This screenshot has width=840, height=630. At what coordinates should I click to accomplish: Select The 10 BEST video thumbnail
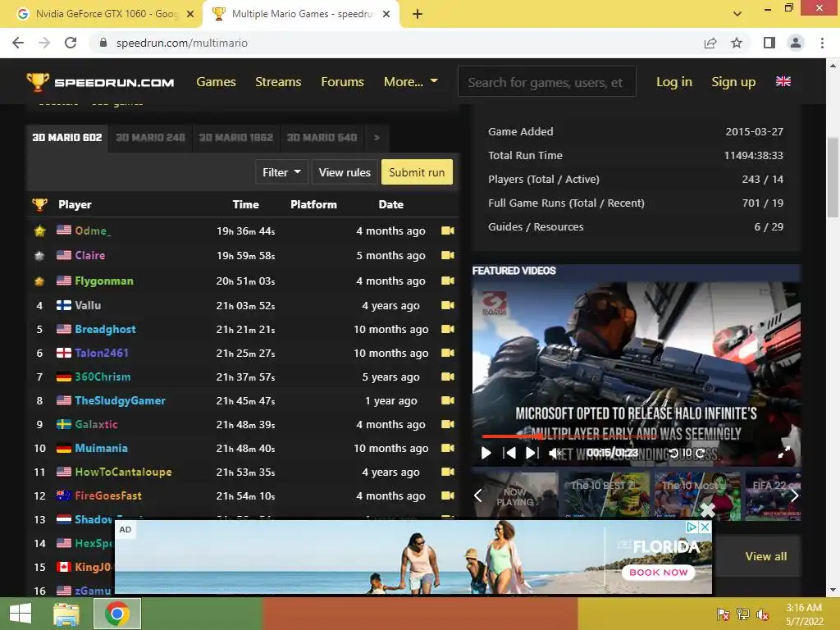pos(605,495)
